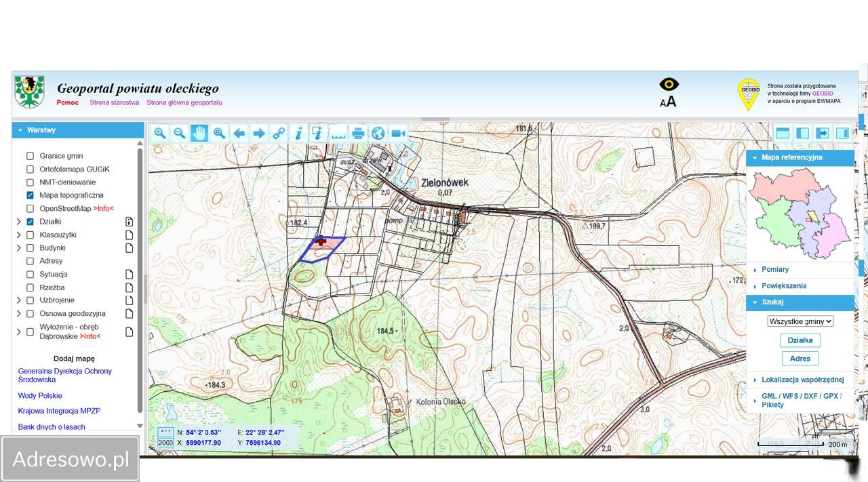
Task: Open the Uzbrojenie layer document icon
Action: [x=129, y=300]
